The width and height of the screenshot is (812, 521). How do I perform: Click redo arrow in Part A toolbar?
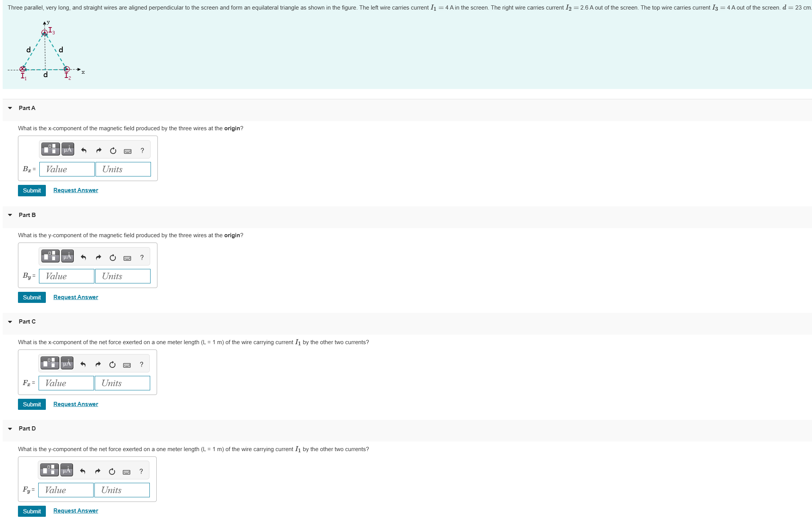click(x=99, y=150)
